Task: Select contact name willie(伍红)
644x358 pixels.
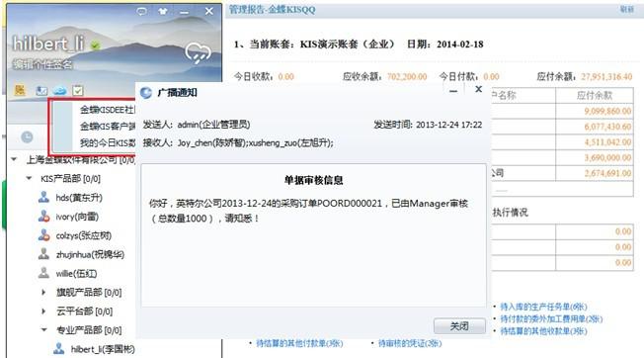Action: [76, 274]
